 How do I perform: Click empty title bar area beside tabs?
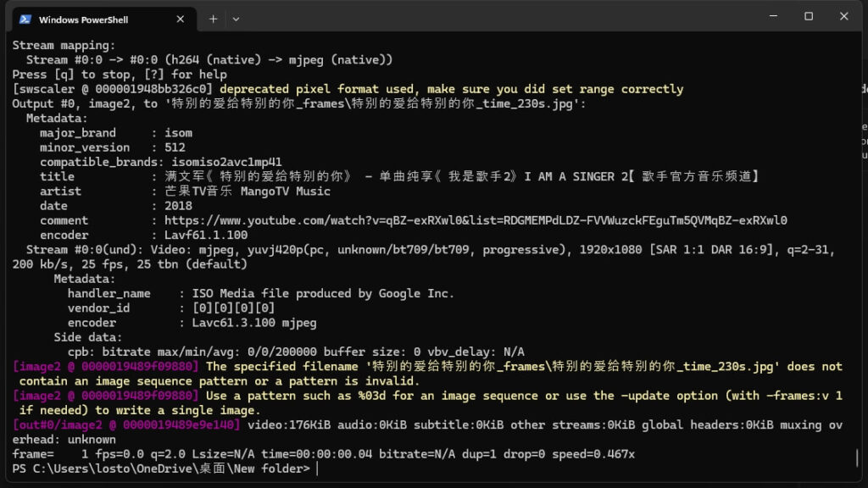click(x=498, y=17)
